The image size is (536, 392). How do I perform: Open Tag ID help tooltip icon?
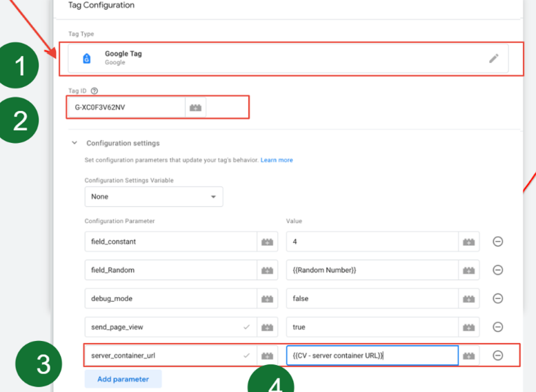(95, 90)
